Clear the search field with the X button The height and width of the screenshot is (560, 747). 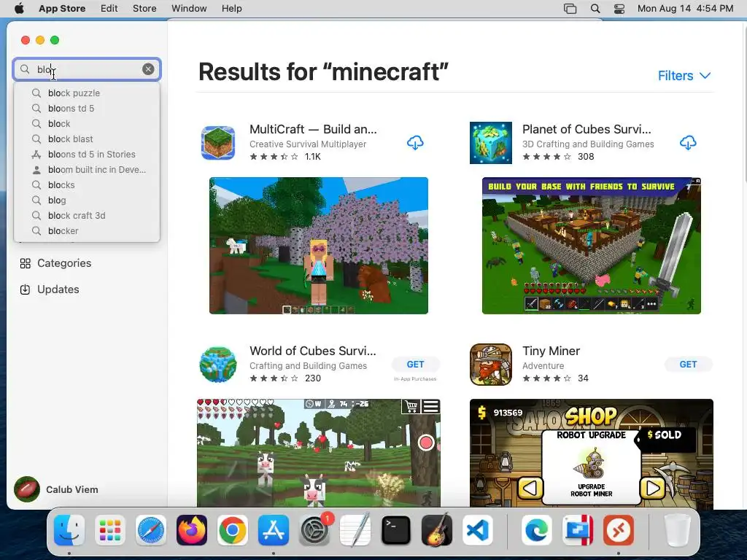[x=148, y=69]
